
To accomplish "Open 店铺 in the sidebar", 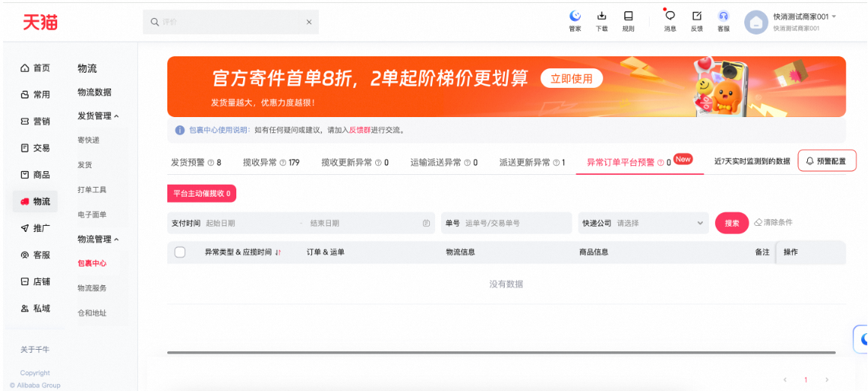I will pyautogui.click(x=36, y=281).
